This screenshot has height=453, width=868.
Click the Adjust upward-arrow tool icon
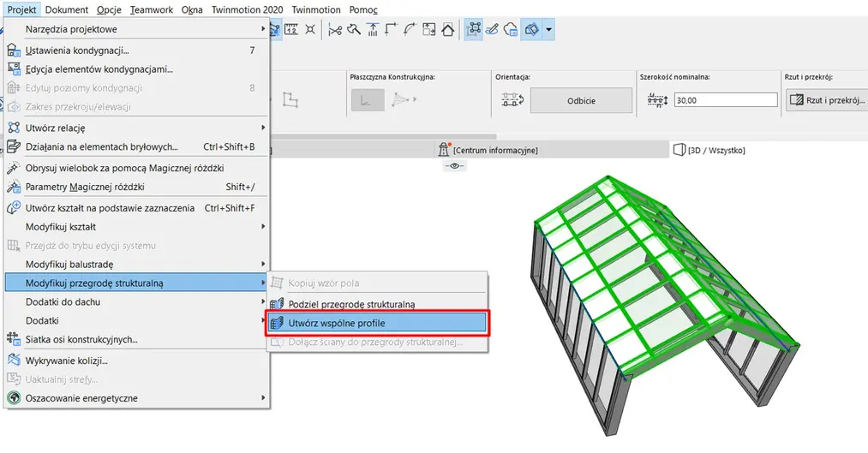[373, 29]
